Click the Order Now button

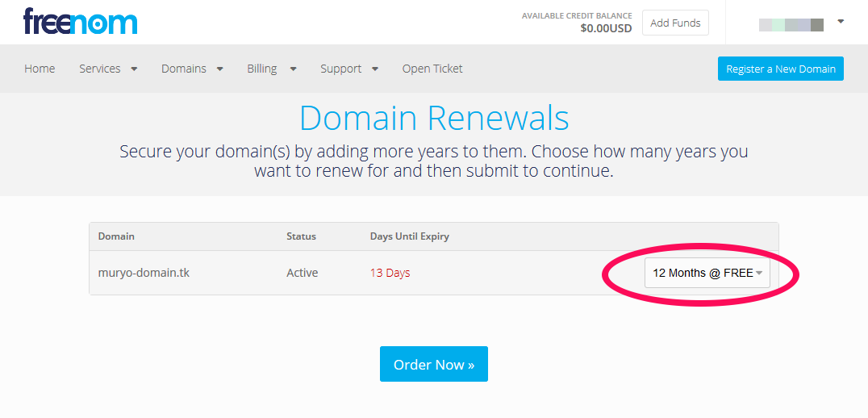tap(434, 364)
